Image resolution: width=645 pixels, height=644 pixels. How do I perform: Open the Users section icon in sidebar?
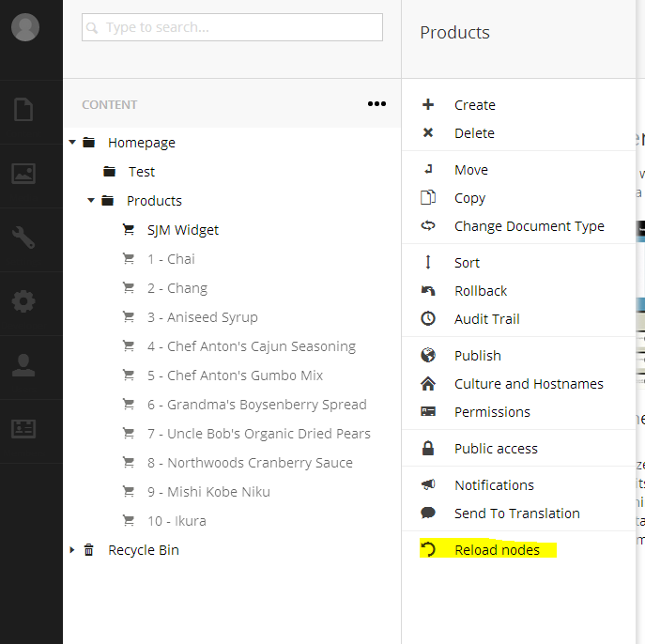coord(23,365)
